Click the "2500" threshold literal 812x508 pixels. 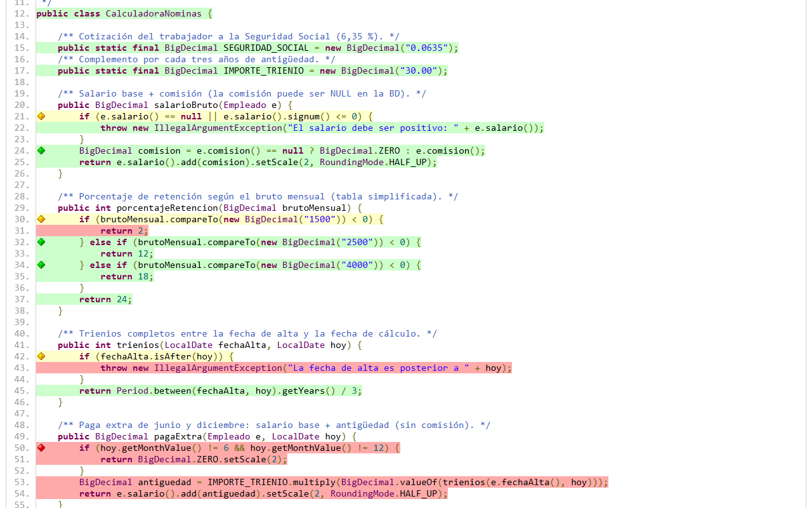[357, 242]
